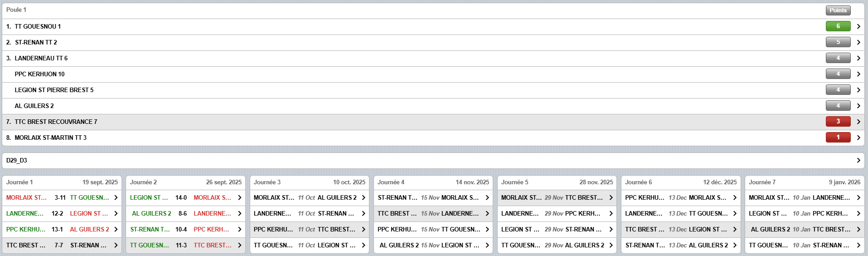Open the 12-2 LANDERNEAU match
The width and height of the screenshot is (868, 256).
tap(116, 213)
